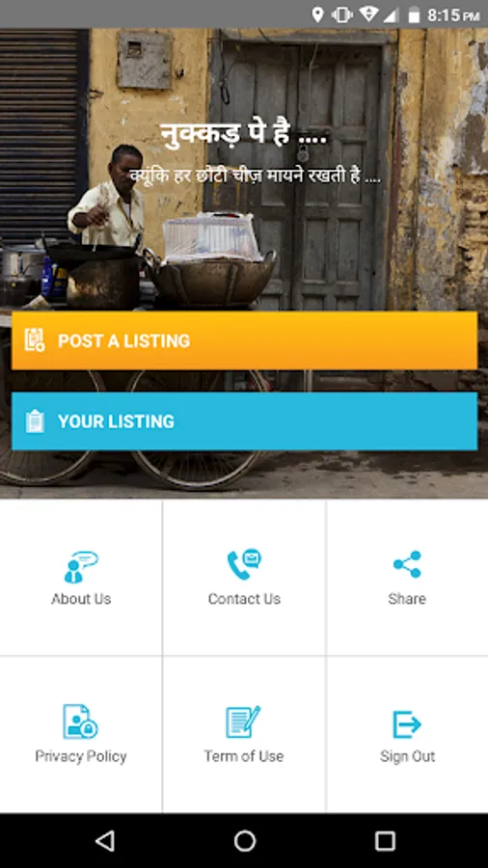Open Contact Us phone icon

[x=244, y=564]
